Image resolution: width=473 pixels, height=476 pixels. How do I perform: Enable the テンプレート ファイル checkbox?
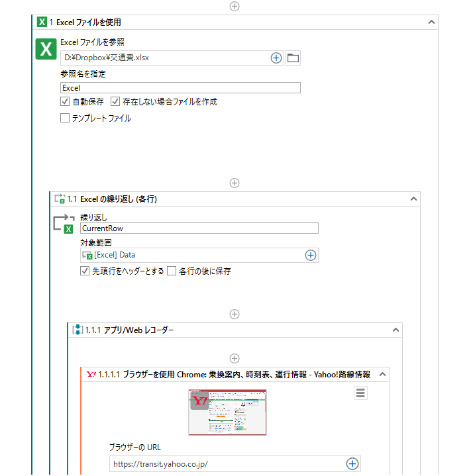pyautogui.click(x=65, y=119)
